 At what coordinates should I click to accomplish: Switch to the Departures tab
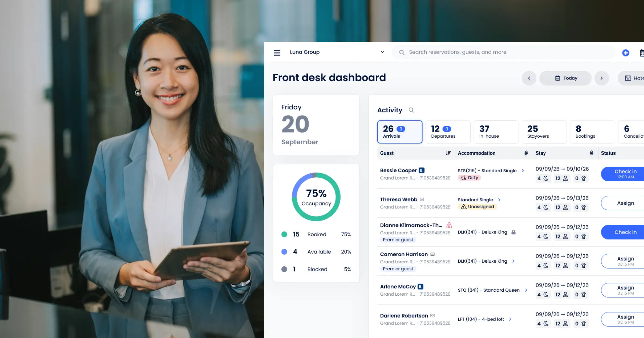(448, 132)
